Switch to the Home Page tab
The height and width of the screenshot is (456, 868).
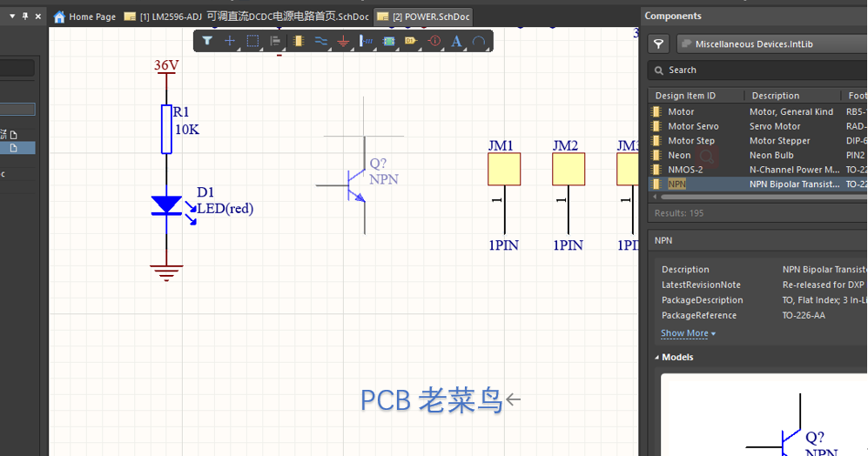click(85, 17)
